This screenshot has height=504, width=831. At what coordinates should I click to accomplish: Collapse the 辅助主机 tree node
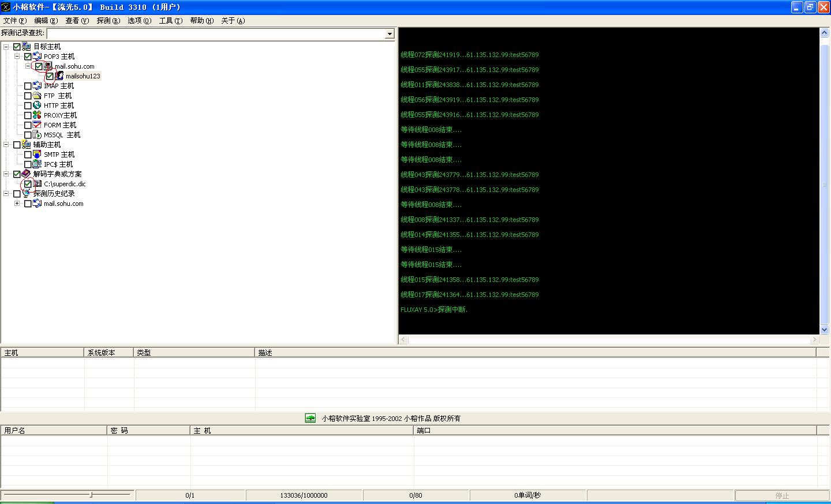[6, 145]
